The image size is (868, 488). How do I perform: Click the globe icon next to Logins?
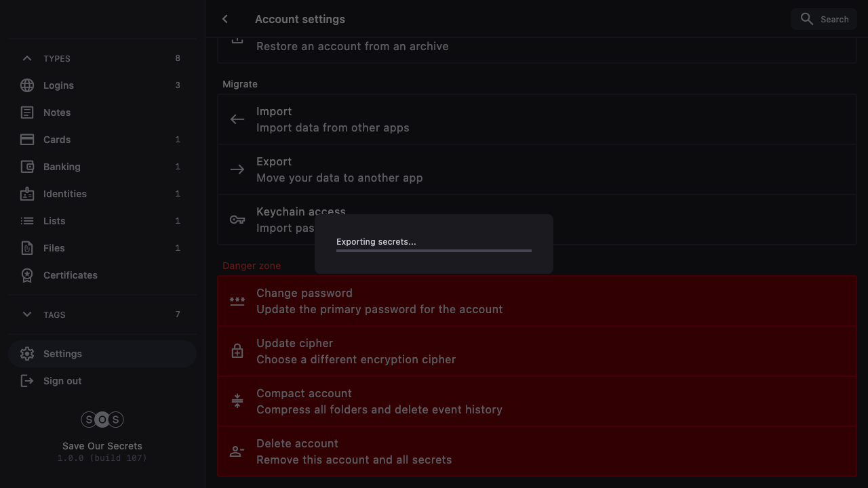[x=27, y=85]
